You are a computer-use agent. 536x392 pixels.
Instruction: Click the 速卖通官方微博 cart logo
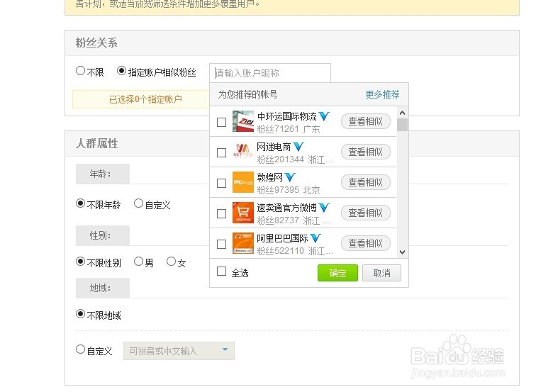(242, 213)
